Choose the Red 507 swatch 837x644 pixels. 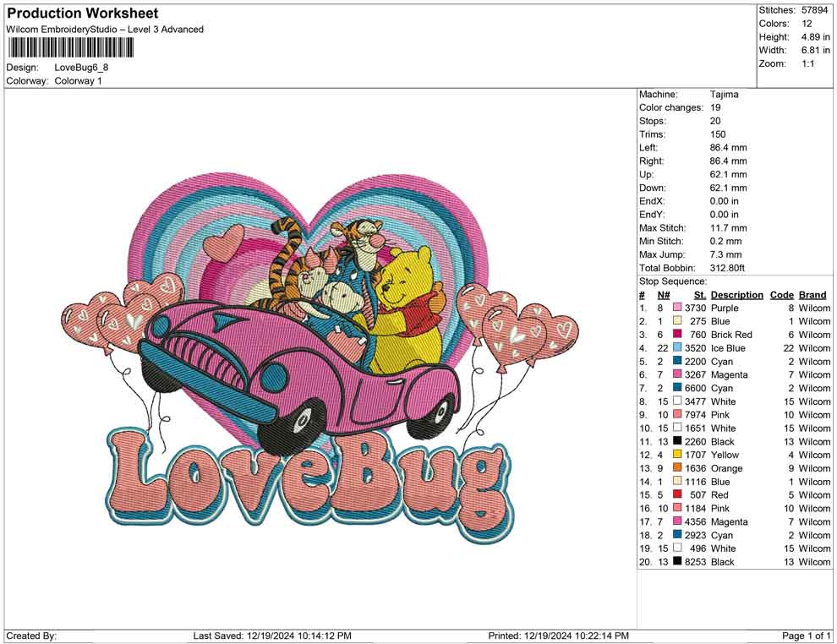(677, 494)
